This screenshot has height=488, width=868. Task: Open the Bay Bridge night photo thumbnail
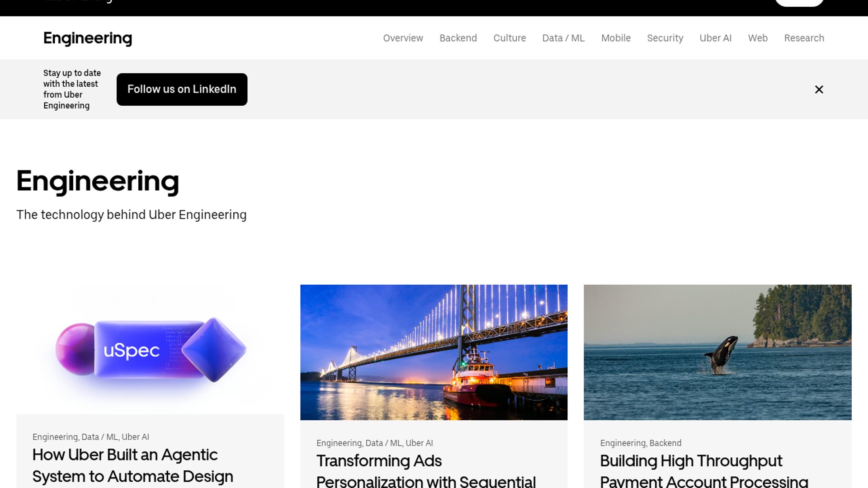(434, 352)
